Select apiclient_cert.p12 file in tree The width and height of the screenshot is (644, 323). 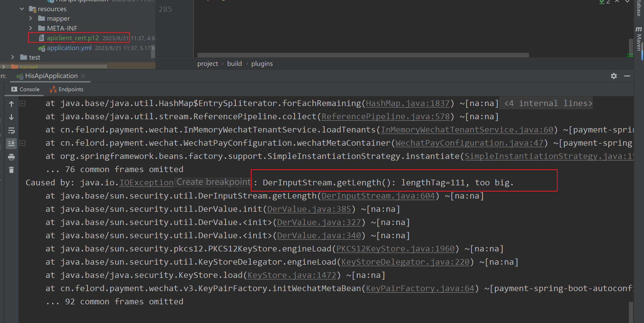click(73, 38)
